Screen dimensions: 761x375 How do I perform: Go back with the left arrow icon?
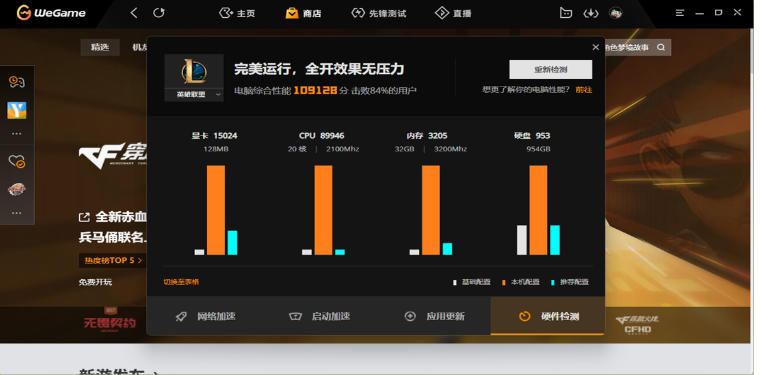click(x=134, y=13)
